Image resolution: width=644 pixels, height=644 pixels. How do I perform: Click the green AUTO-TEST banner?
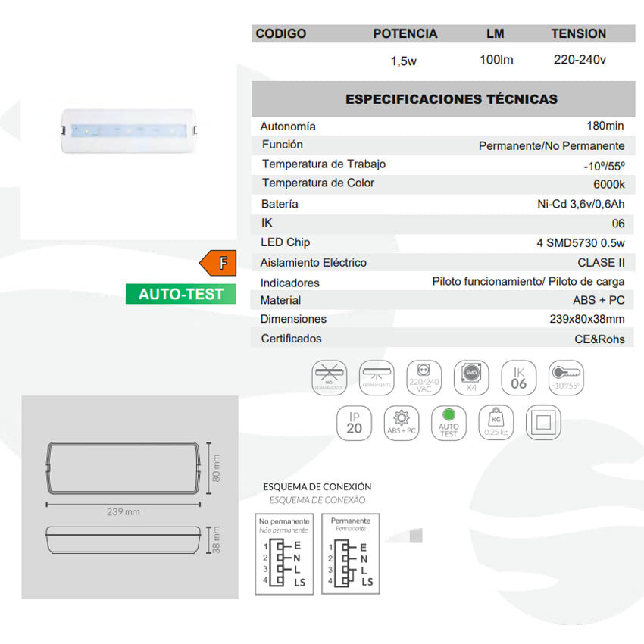(x=181, y=294)
